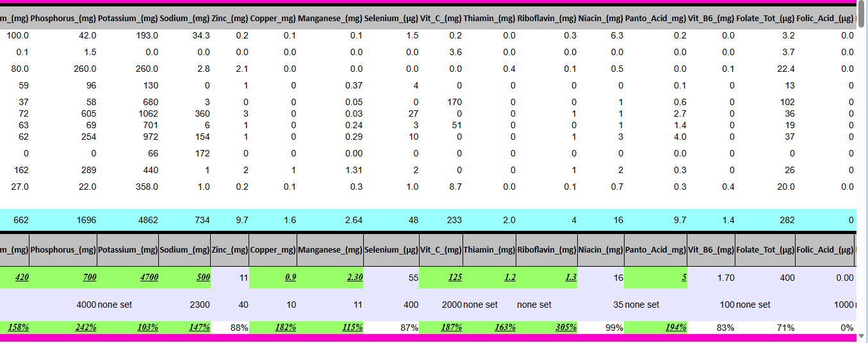
Task: Open the 242% Phosphorus percentage link
Action: click(x=85, y=328)
